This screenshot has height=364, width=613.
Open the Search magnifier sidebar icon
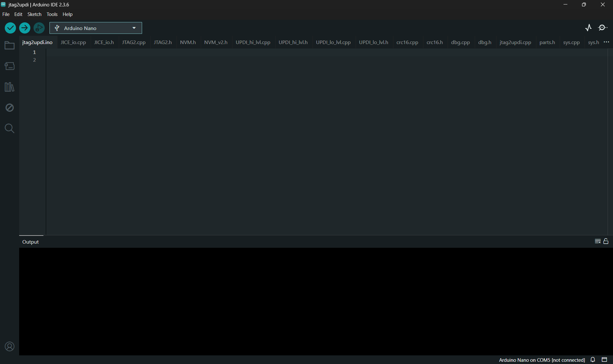(x=10, y=128)
